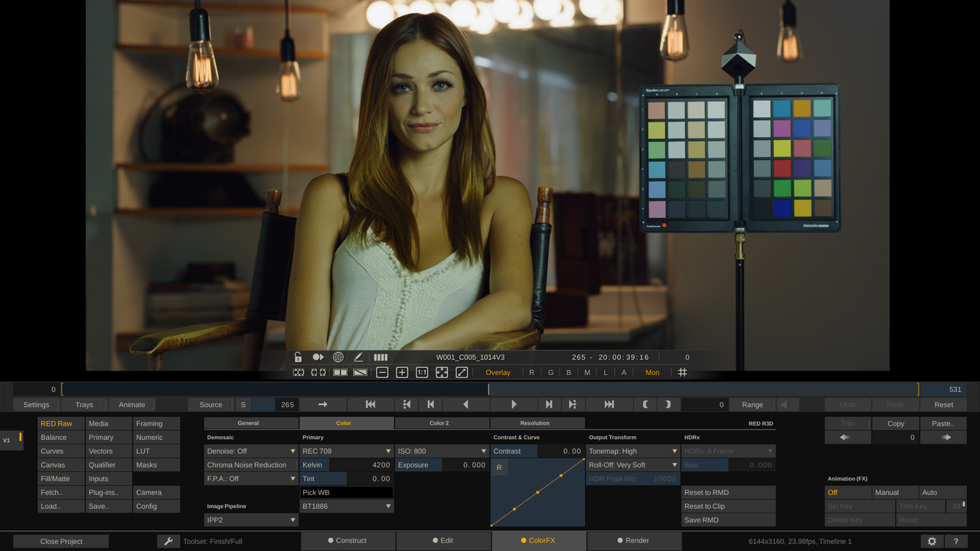Viewport: 980px width, 551px height.
Task: Open the Roll-Off: Very Soft dropdown
Action: [633, 465]
